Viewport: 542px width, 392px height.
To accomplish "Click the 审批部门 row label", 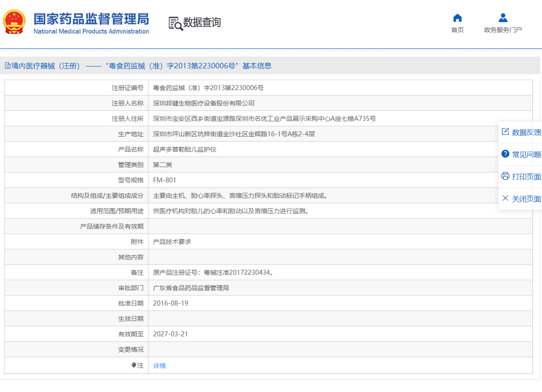I will [x=131, y=288].
